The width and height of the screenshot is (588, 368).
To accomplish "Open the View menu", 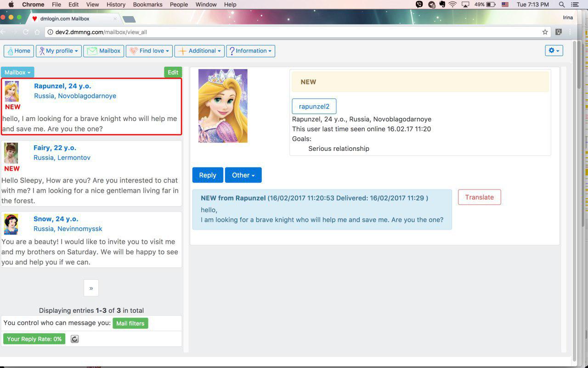I will point(93,5).
